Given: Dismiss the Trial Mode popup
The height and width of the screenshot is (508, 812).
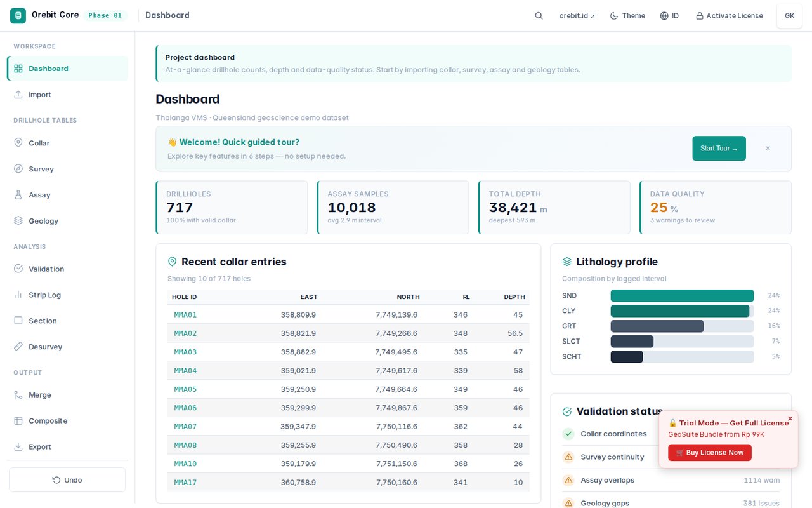Looking at the screenshot, I should point(790,418).
